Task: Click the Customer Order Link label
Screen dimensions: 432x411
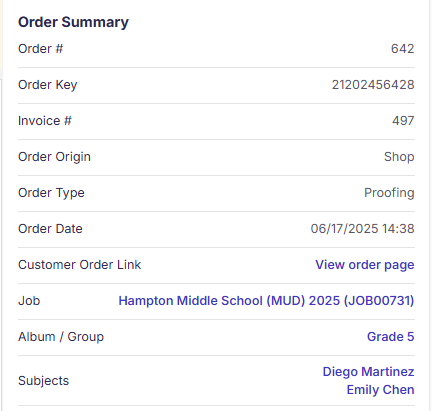Action: point(80,265)
